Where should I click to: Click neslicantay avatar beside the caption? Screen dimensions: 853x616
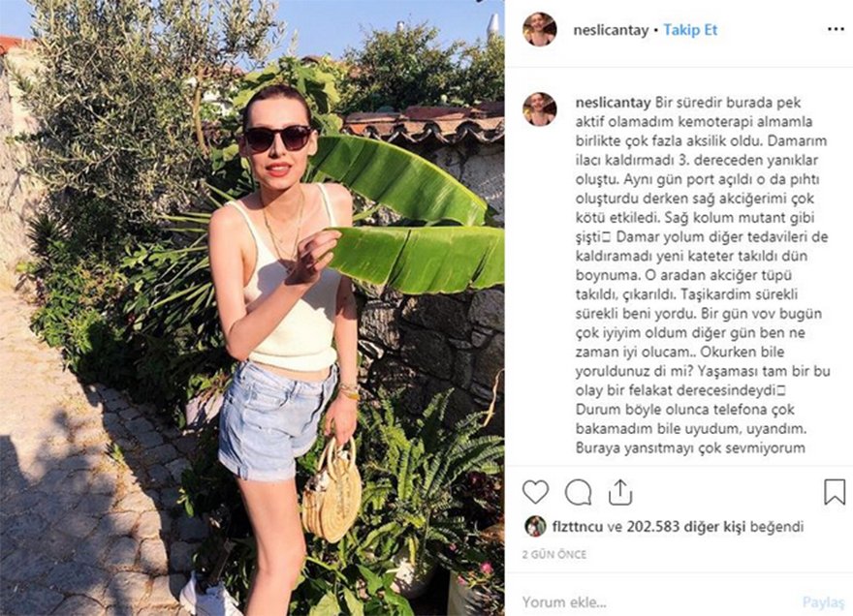tap(540, 109)
